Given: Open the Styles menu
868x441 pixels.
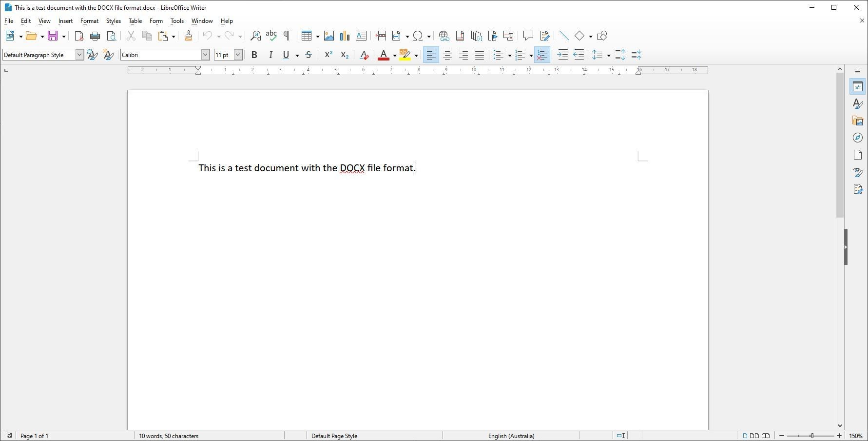Looking at the screenshot, I should click(114, 21).
